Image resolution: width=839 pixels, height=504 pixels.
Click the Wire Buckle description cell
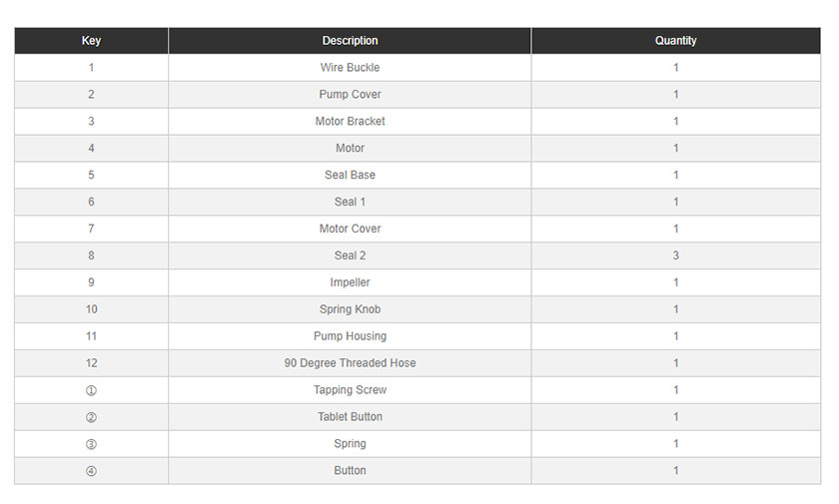tap(350, 68)
